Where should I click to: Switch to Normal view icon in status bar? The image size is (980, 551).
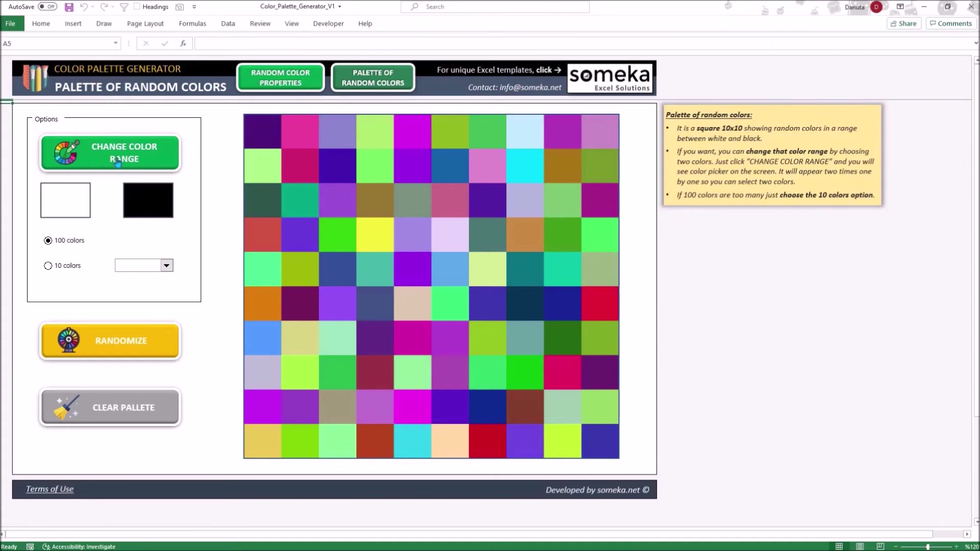[839, 546]
